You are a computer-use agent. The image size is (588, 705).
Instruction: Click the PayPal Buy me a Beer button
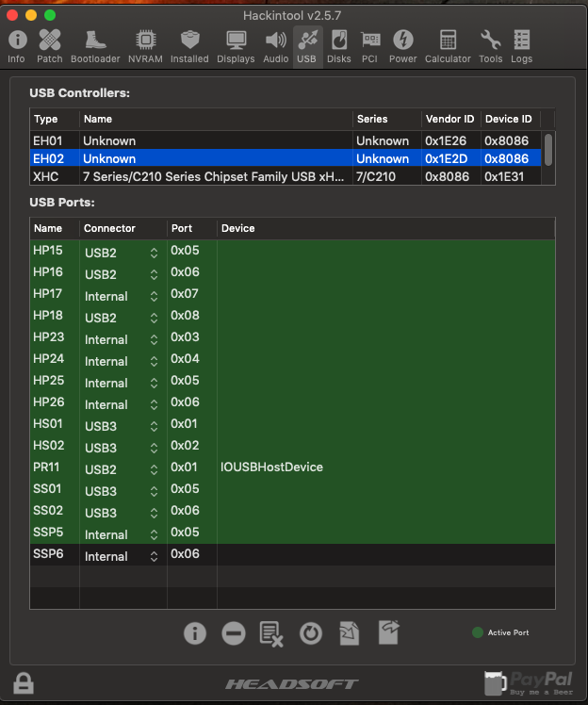pos(529,683)
